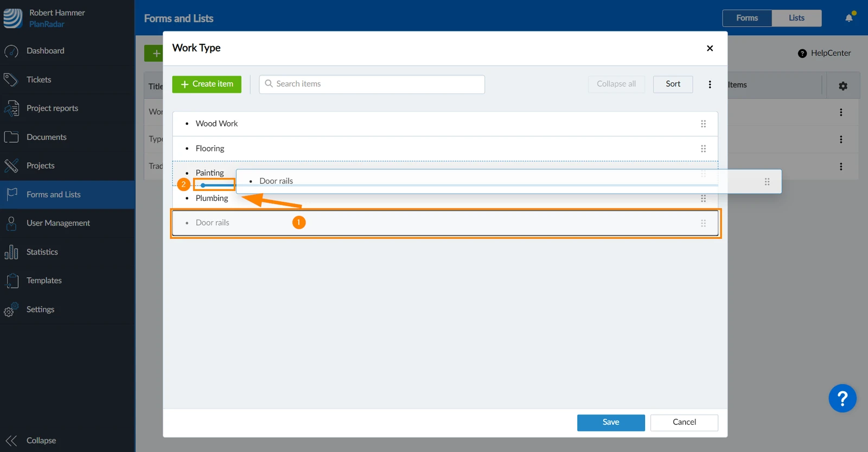Click the Sort button

pos(673,84)
